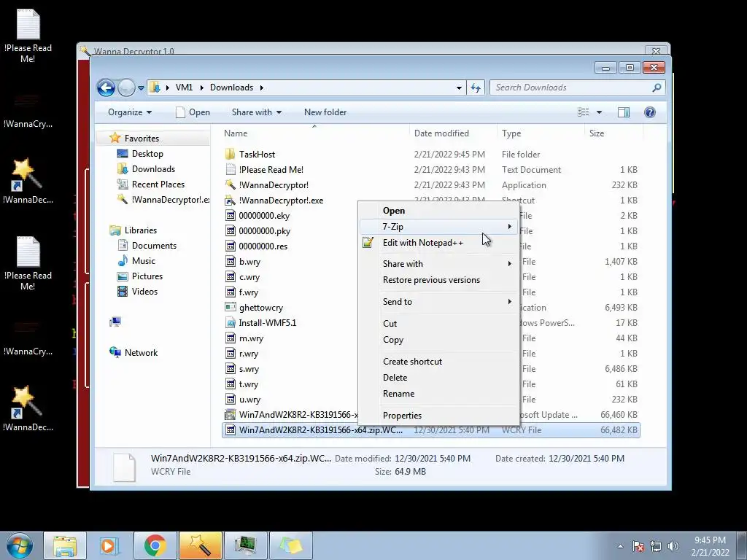Select file 00000000.res
747x560 pixels.
click(263, 246)
